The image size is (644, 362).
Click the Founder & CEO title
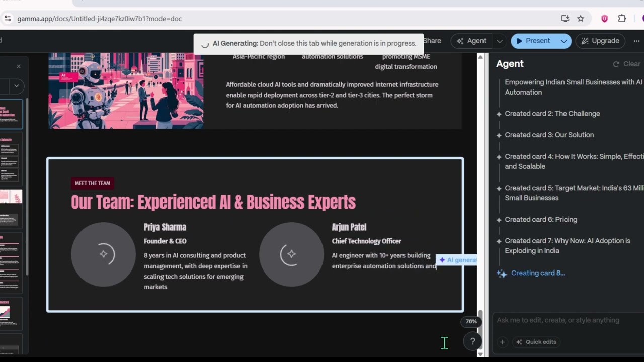click(x=165, y=241)
